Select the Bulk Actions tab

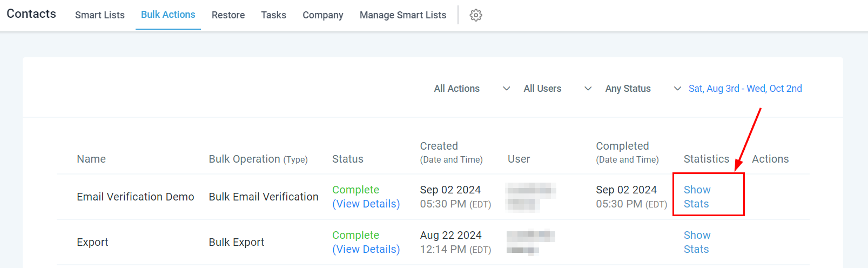(168, 15)
